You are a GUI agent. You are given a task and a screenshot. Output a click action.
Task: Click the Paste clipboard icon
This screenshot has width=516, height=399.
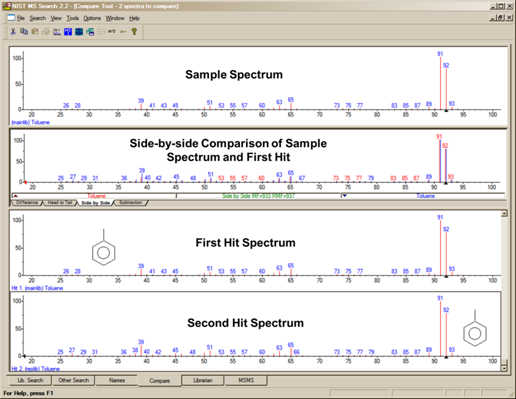35,32
